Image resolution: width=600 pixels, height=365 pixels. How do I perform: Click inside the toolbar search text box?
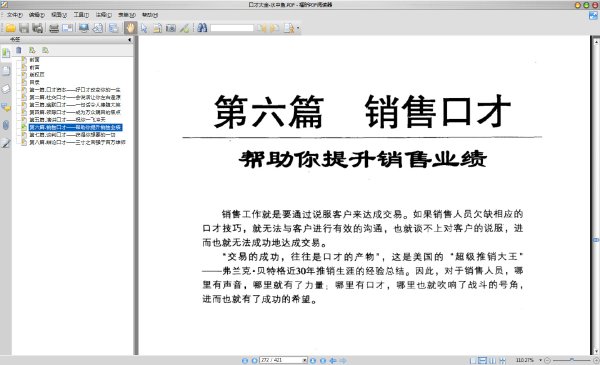click(x=232, y=28)
